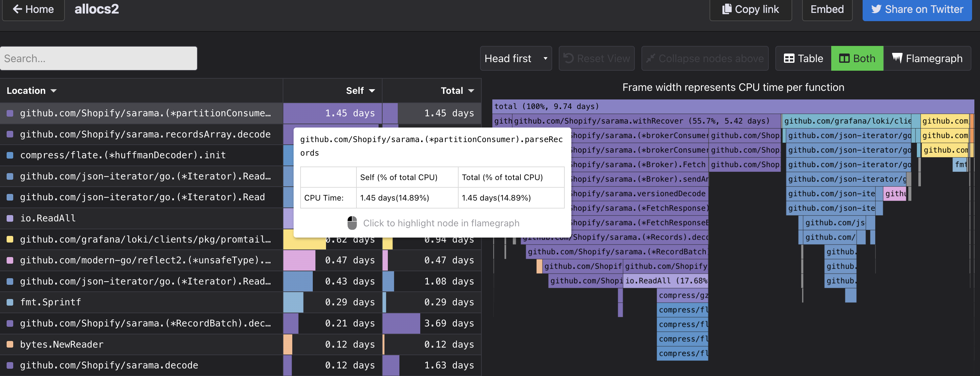The height and width of the screenshot is (376, 980).
Task: Click inside the Search field
Action: pos(98,58)
